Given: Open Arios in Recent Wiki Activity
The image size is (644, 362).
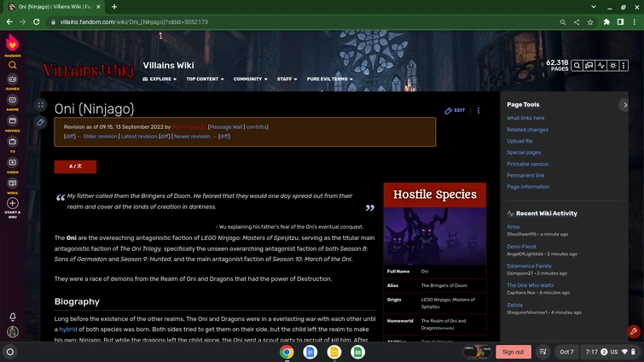Looking at the screenshot, I should point(513,227).
